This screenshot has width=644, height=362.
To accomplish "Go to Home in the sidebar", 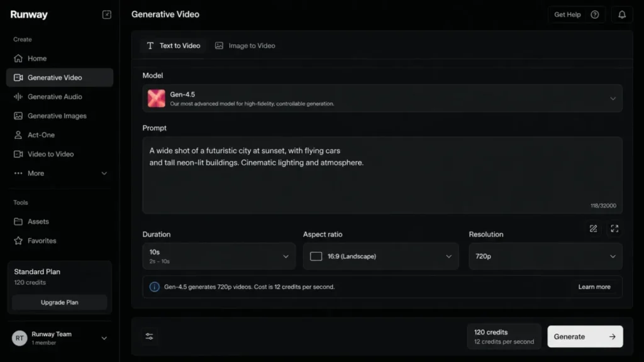I will (60, 58).
